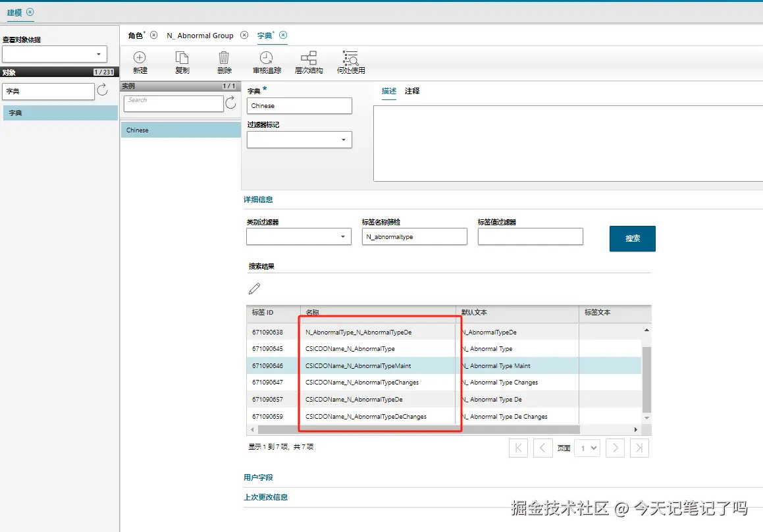Expand the 用户字段 section
Viewport: 763px width, 532px height.
tap(258, 477)
